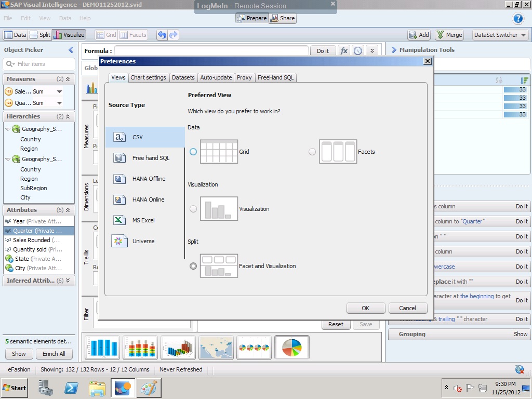Click the Grid view thumbnail image
Viewport: 532px width, 399px height.
tap(219, 152)
